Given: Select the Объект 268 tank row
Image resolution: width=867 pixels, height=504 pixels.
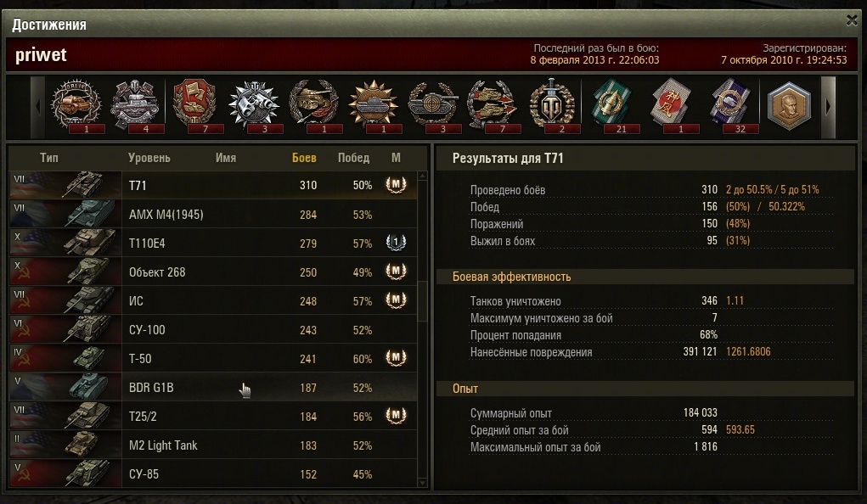Looking at the screenshot, I should coord(213,272).
